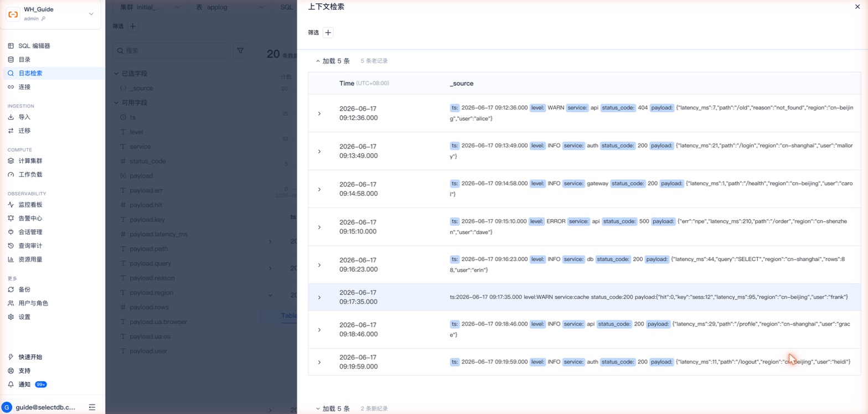Load 5 newer records at the bottom
868x414 pixels.
333,408
